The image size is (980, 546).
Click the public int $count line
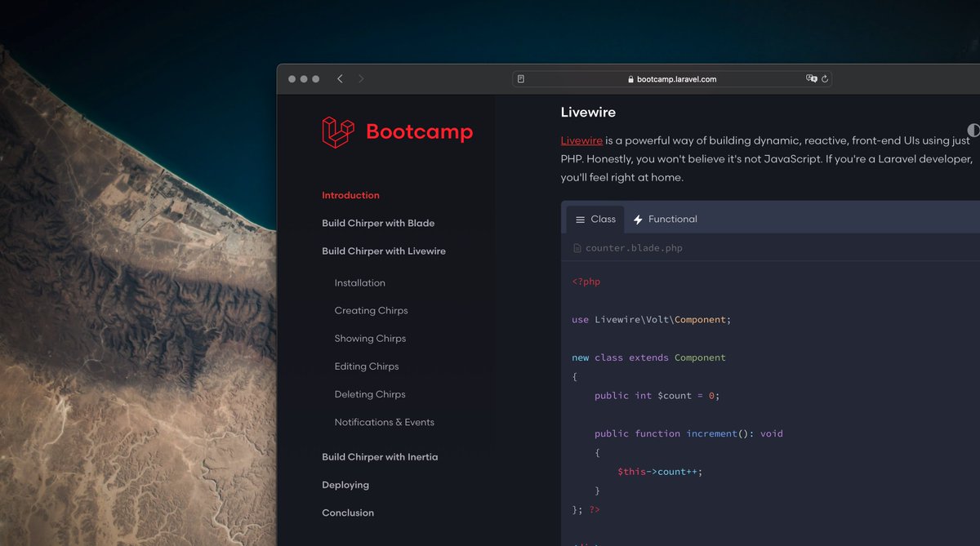pos(657,395)
